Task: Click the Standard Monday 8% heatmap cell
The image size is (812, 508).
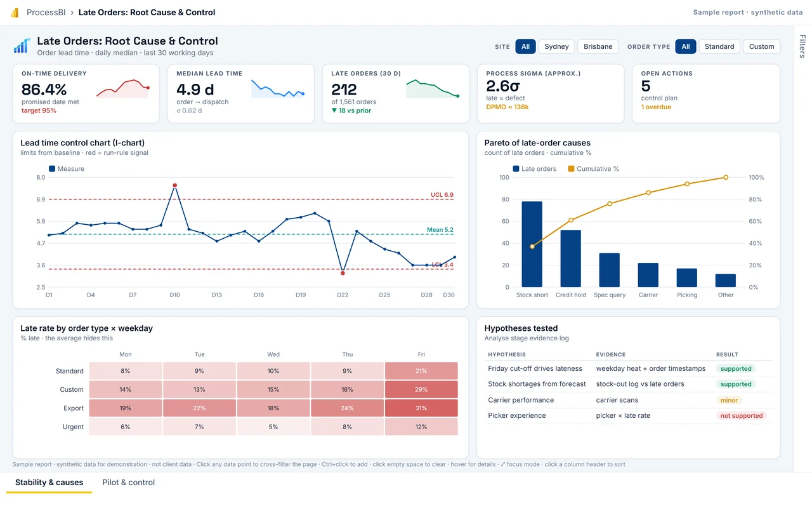Action: 126,371
